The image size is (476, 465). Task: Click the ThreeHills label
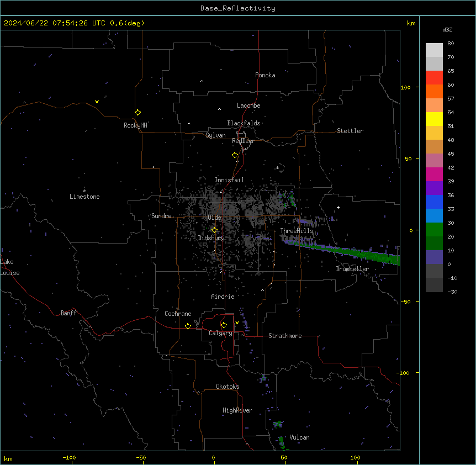click(x=297, y=231)
